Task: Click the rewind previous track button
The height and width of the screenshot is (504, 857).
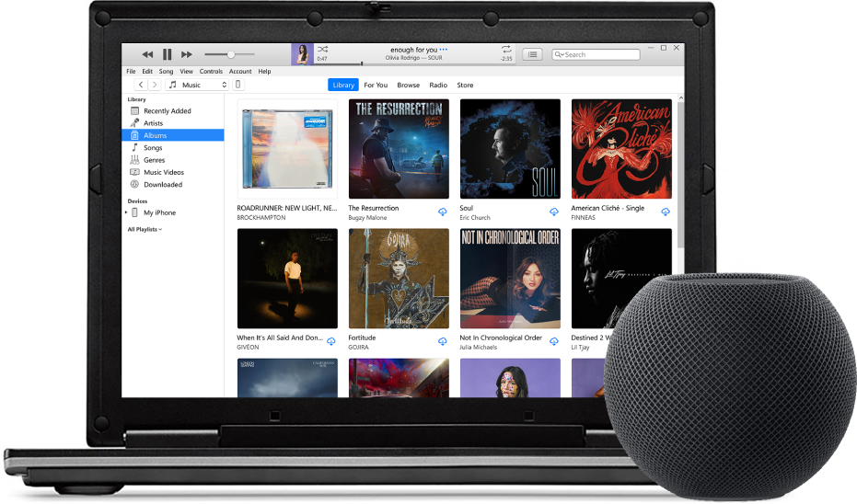Action: 147,54
